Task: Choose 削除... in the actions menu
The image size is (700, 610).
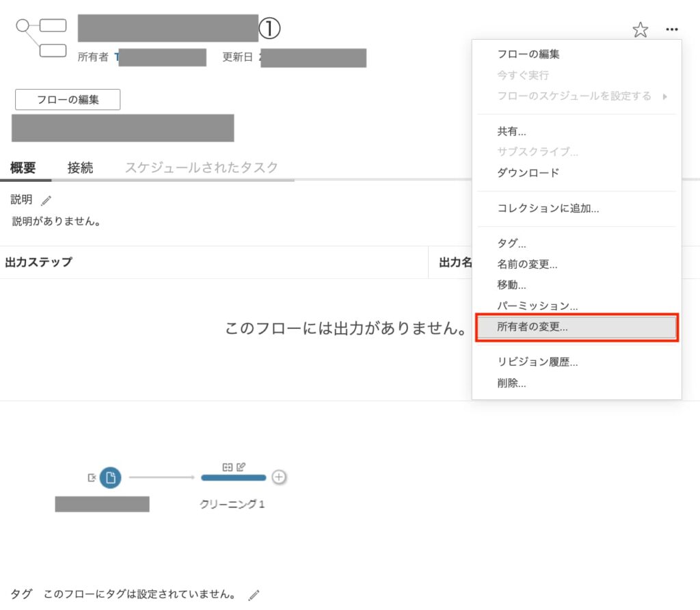Action: (511, 384)
